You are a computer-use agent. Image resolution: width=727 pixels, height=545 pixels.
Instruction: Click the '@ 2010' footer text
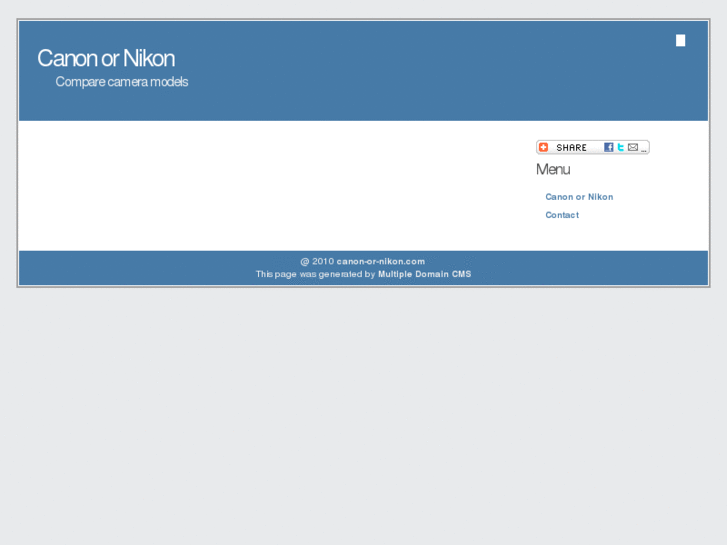pyautogui.click(x=317, y=262)
